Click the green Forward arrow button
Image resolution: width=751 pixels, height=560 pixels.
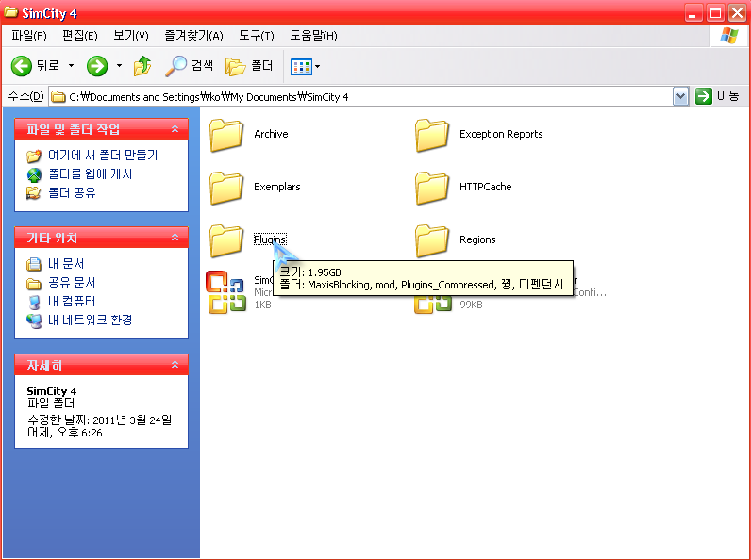coord(97,66)
